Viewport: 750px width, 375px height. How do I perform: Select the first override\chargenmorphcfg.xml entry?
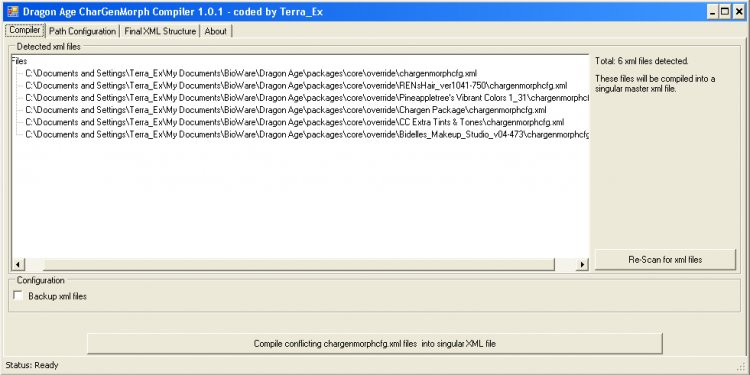(x=251, y=73)
